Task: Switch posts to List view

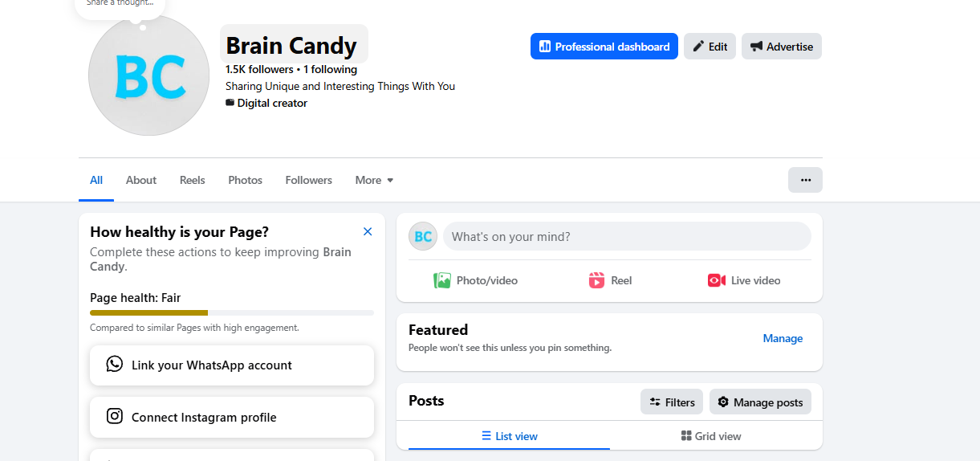Action: [x=510, y=436]
